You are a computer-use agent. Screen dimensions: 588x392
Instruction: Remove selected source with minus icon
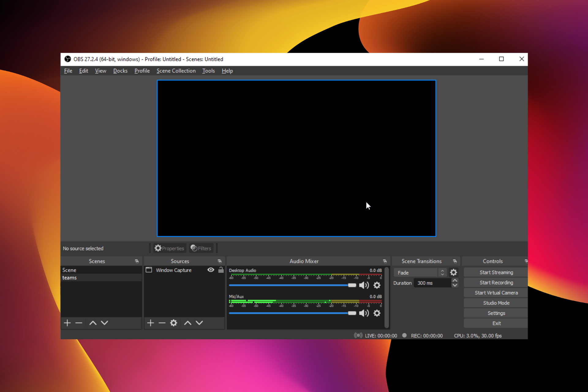tap(162, 323)
